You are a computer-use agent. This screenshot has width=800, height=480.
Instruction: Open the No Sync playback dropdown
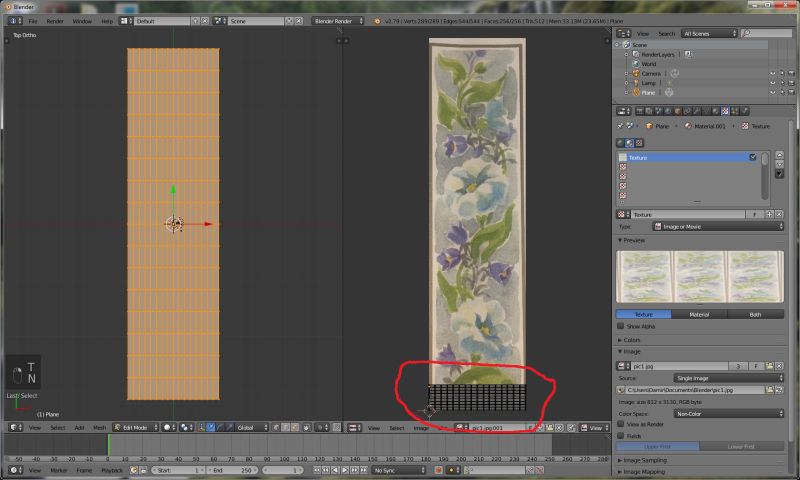click(398, 470)
